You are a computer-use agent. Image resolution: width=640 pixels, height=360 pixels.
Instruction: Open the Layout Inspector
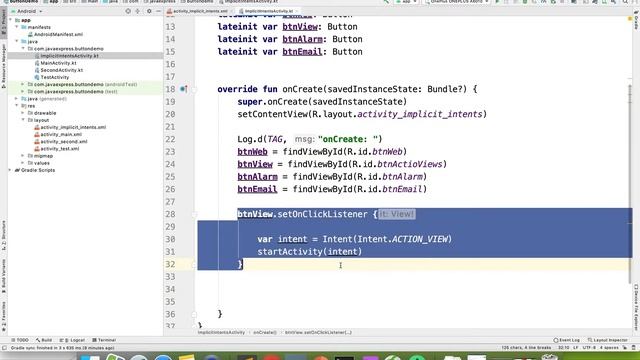pos(607,340)
